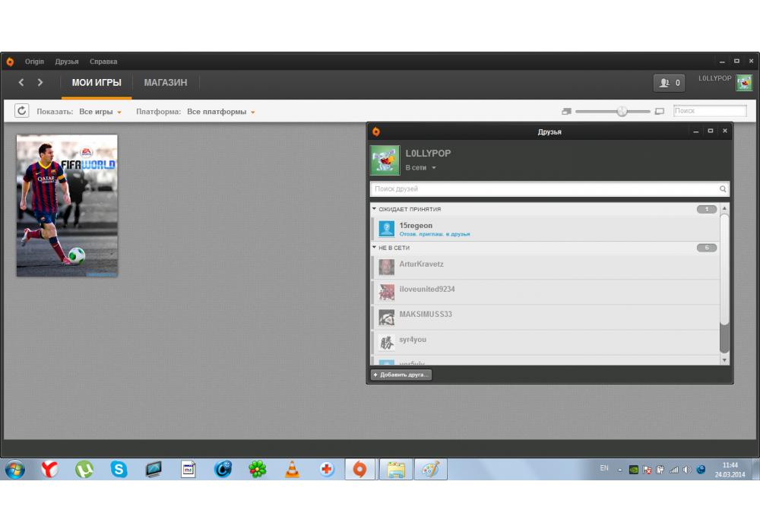Collapse the 'Ожидает принятия' friends group
Viewport: 760px width, 532px height.
coord(374,209)
